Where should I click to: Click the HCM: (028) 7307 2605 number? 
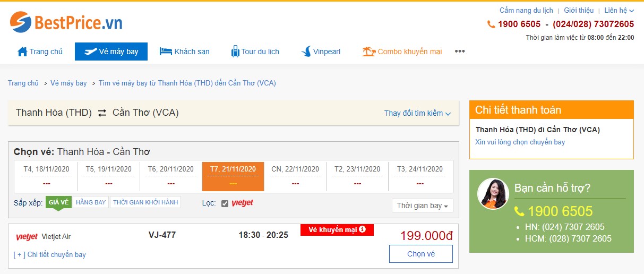tap(568, 238)
